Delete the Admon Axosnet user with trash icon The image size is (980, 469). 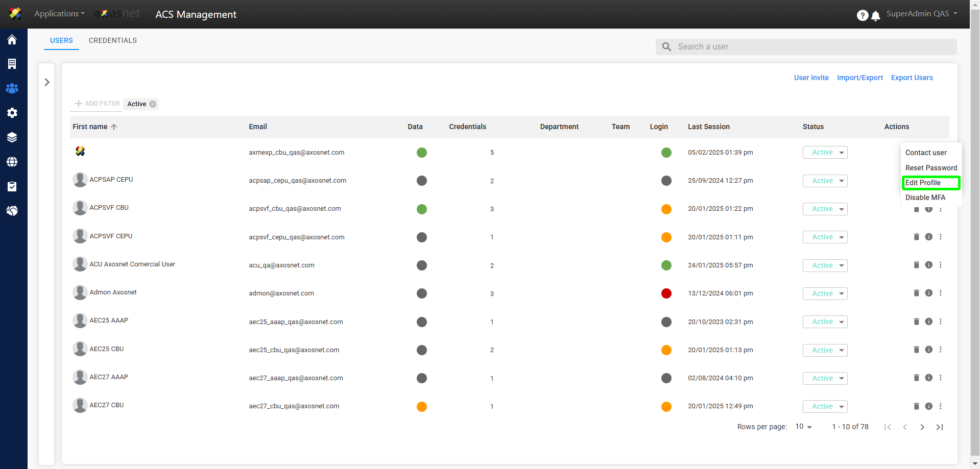(x=916, y=293)
